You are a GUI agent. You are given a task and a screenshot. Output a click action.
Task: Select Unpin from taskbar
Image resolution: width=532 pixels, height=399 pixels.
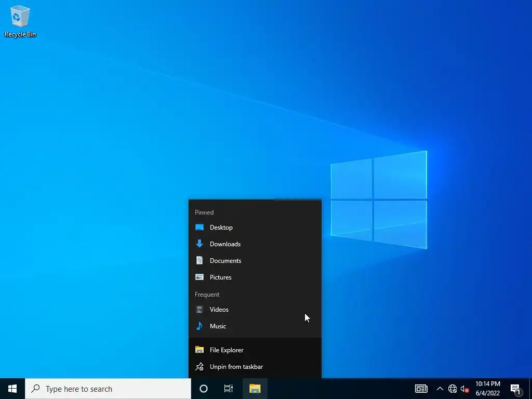click(x=255, y=366)
